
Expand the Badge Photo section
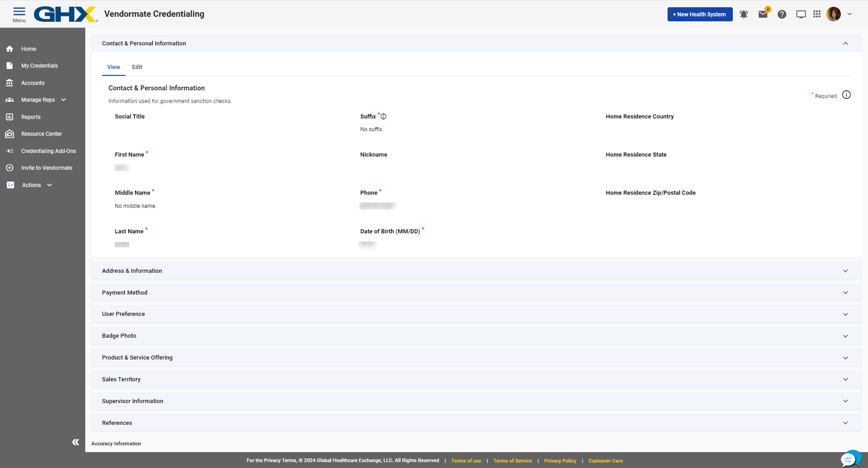(477, 336)
